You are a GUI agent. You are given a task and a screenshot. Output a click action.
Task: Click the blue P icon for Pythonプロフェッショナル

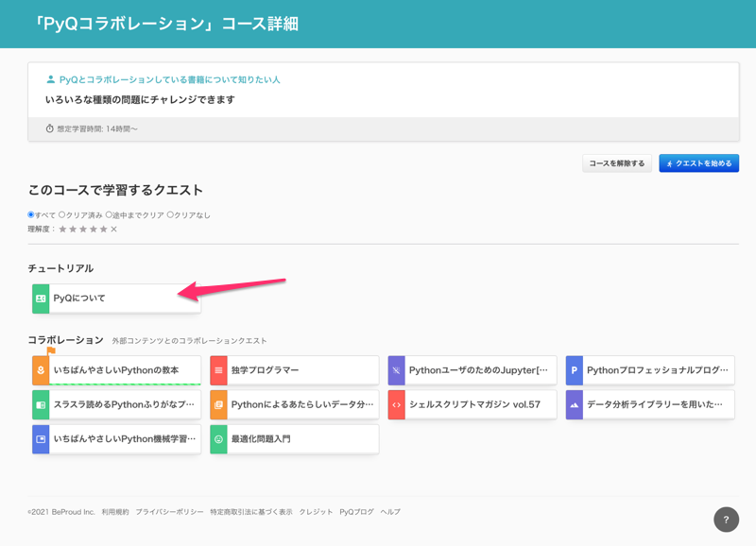(574, 370)
